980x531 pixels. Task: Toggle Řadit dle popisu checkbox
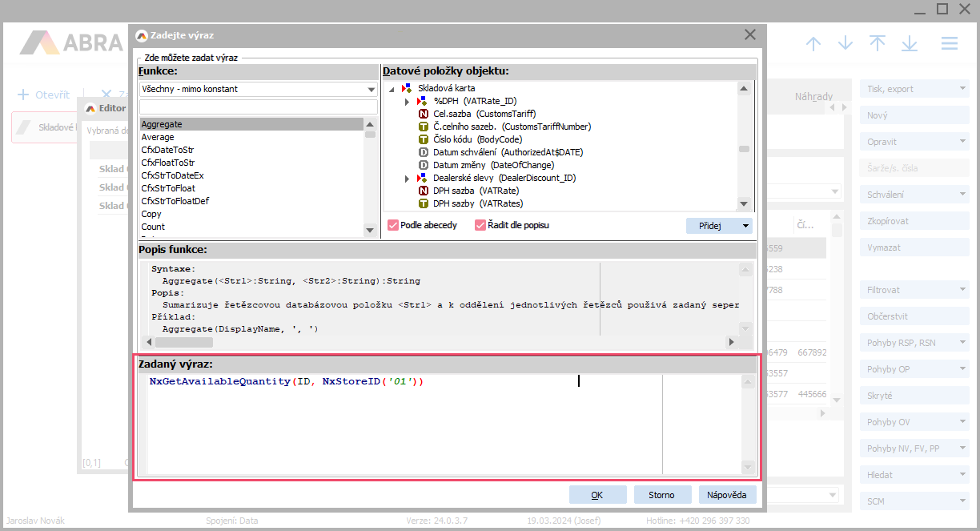pyautogui.click(x=480, y=225)
